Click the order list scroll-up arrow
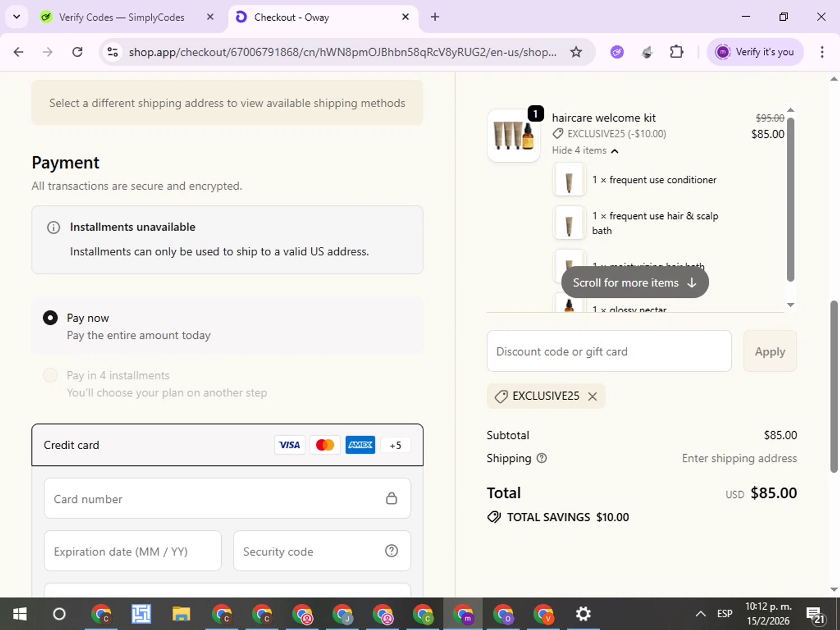This screenshot has height=630, width=840. click(791, 110)
